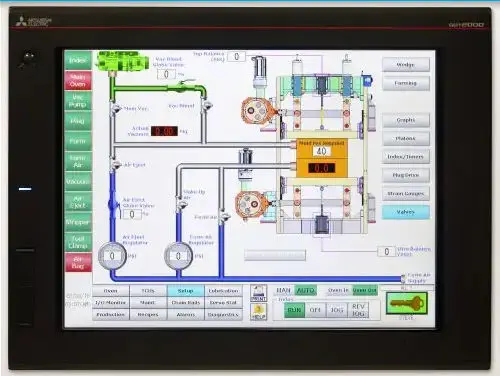Edit the lower-right balance valve value field
The width and height of the screenshot is (500, 376).
point(386,251)
